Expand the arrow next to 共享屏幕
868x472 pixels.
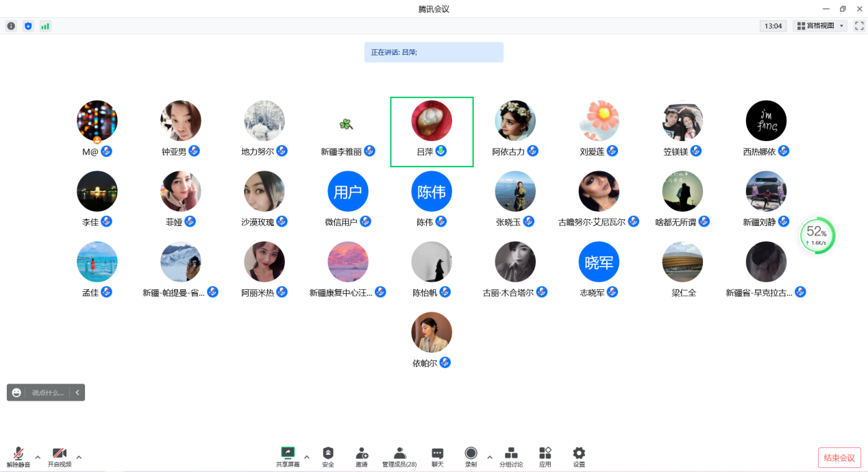point(306,457)
